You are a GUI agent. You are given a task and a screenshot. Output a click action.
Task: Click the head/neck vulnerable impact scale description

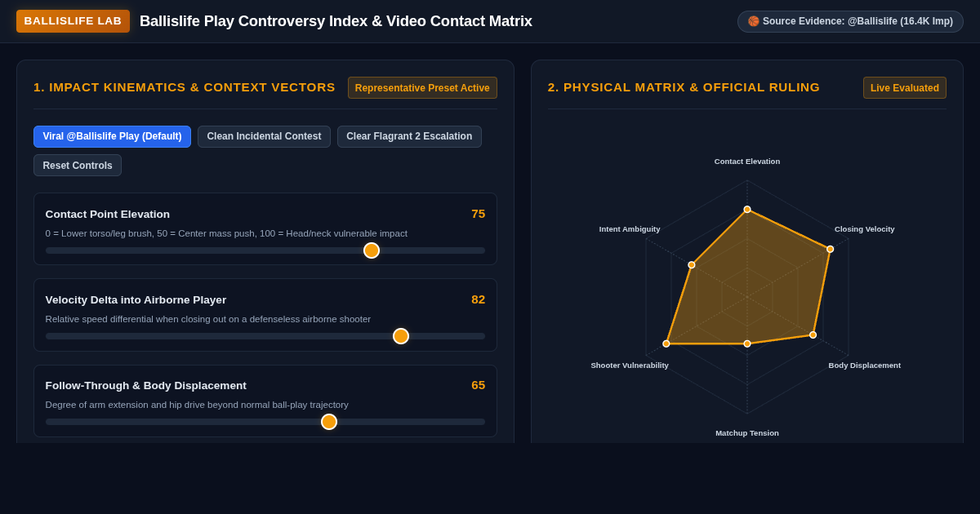coord(226,233)
